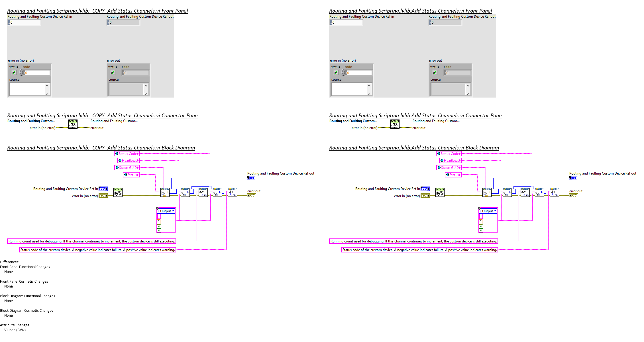The width and height of the screenshot is (644, 342).
Task: Click the ADD STATUS CHANS icon in the original connector pane
Action: coord(395,124)
